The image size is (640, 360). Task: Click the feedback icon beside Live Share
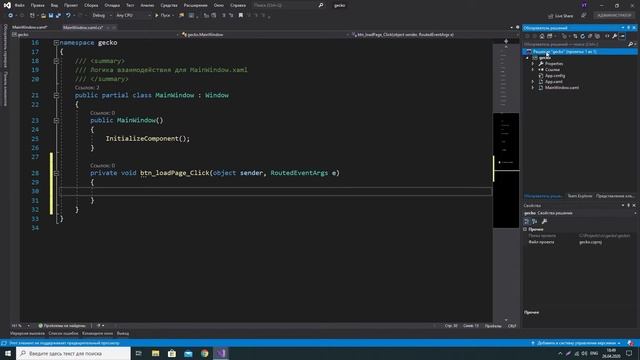(584, 16)
